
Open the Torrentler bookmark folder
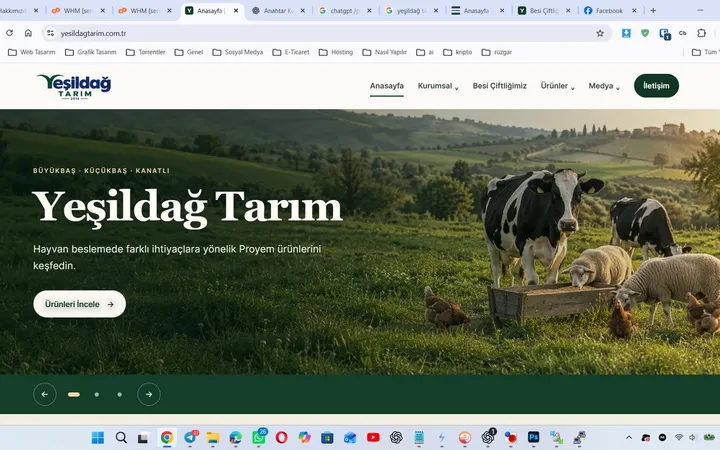(146, 52)
